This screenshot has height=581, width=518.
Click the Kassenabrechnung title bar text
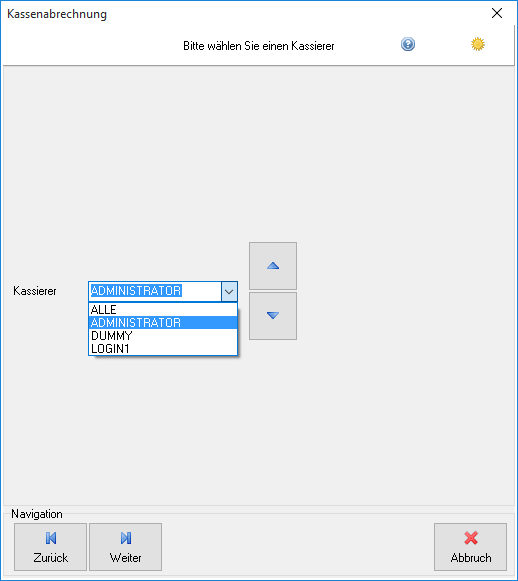[57, 14]
